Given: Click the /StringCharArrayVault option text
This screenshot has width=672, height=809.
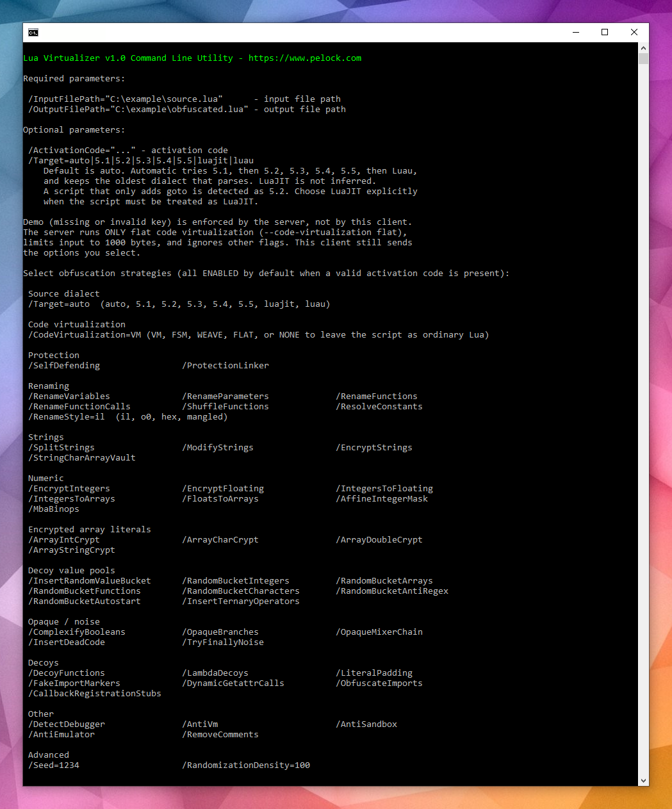Looking at the screenshot, I should 82,458.
